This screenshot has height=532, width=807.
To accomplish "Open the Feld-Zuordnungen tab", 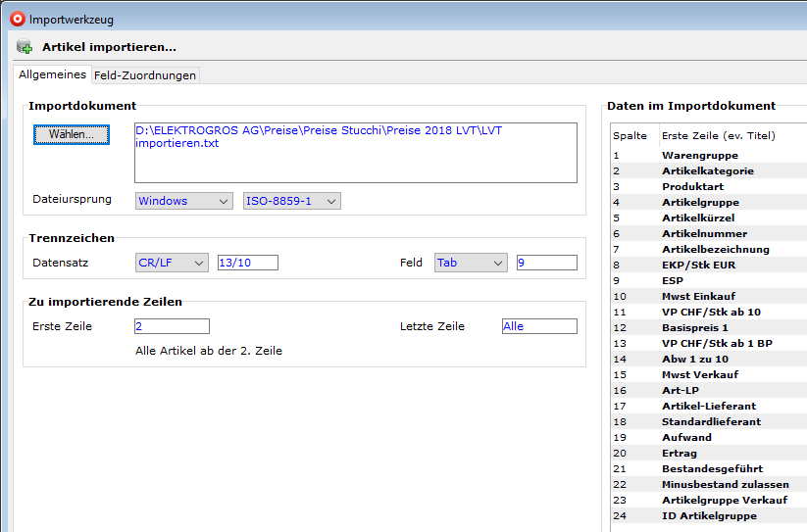I will 145,75.
